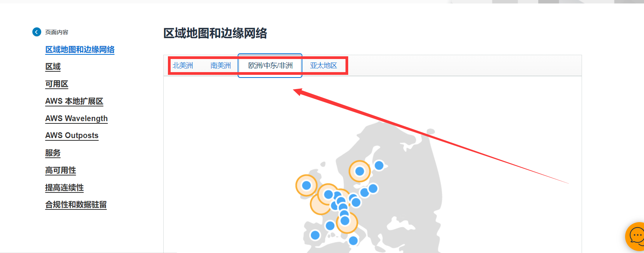Click the 页面内容 sidebar heading
This screenshot has height=253, width=644.
coord(57,32)
